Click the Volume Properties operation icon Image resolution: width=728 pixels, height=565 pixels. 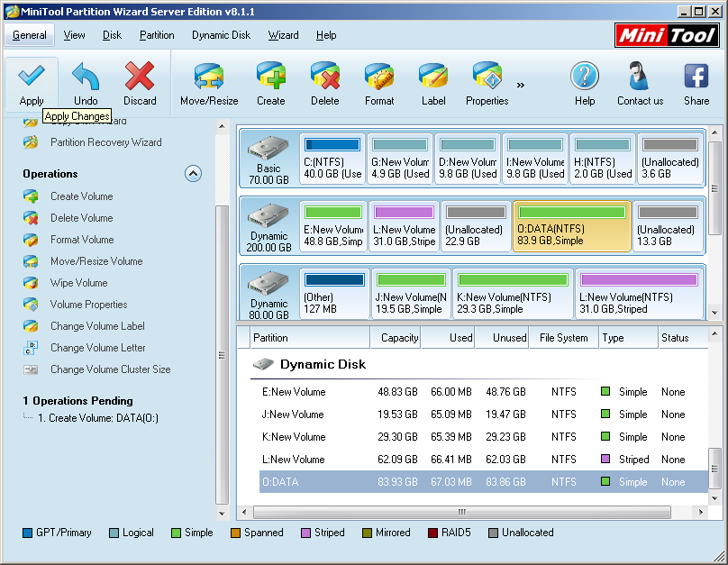coord(31,304)
